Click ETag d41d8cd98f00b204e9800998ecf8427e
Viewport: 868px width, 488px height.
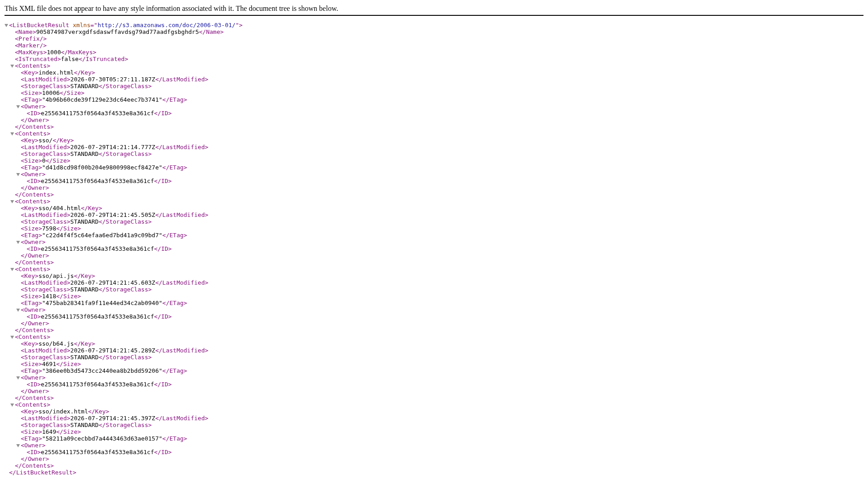[102, 168]
